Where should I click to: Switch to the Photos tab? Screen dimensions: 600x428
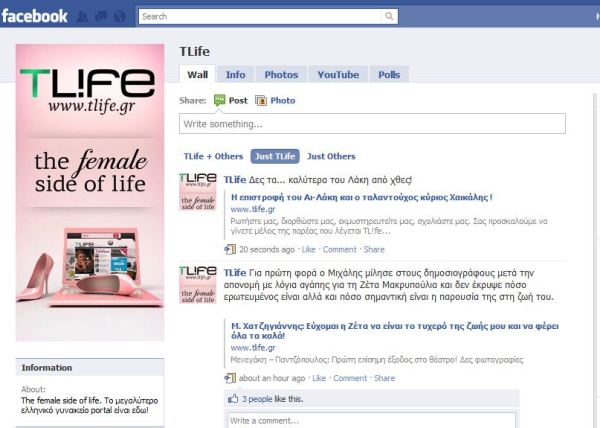pyautogui.click(x=281, y=74)
